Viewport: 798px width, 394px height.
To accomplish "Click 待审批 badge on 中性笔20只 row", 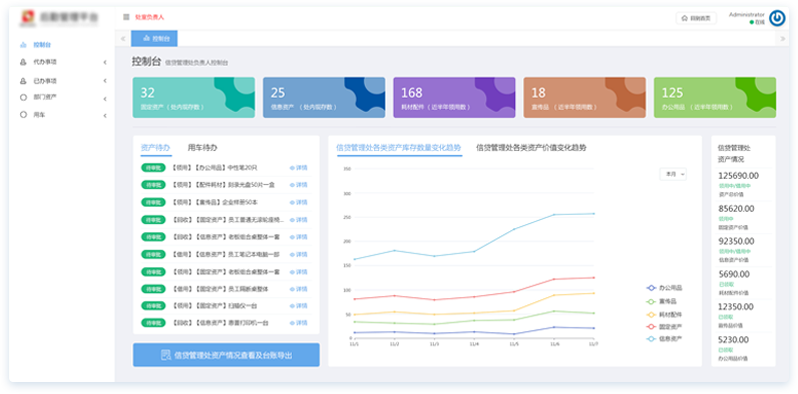I will click(153, 167).
